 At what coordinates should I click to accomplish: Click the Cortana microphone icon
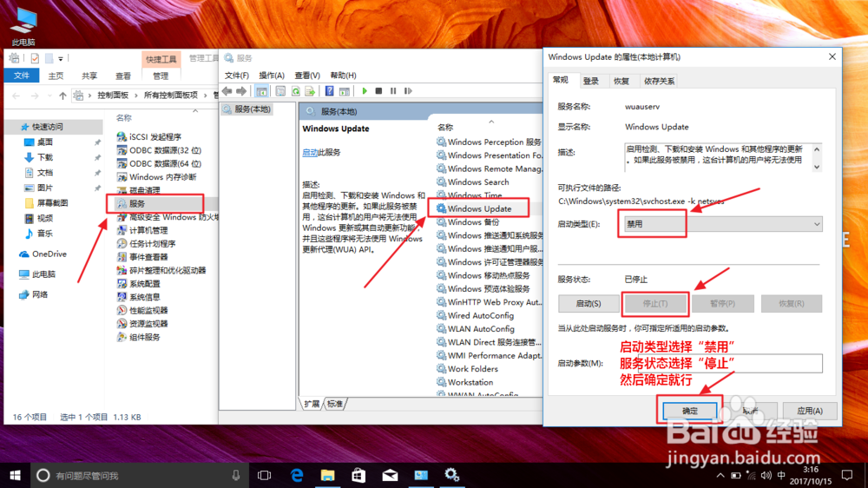(236, 475)
